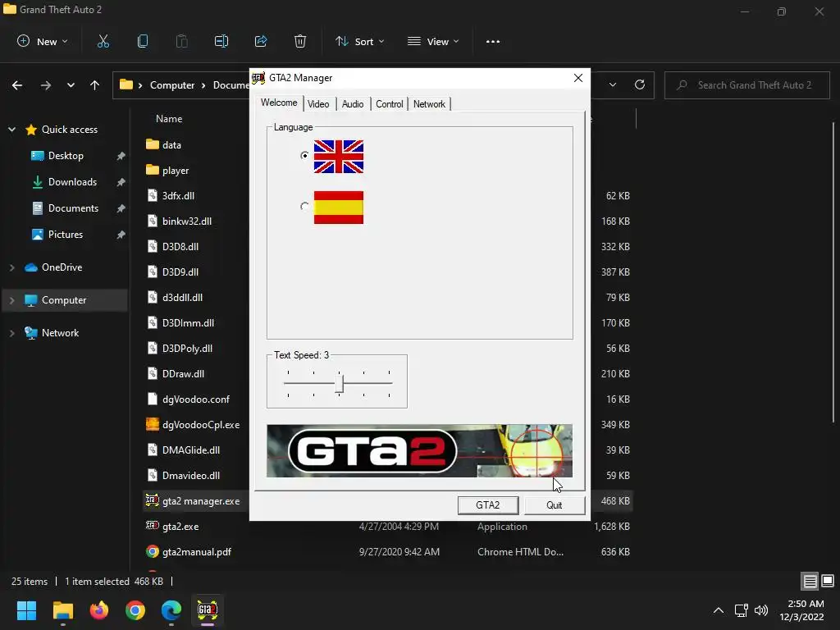Go back with the left arrow

tap(17, 85)
